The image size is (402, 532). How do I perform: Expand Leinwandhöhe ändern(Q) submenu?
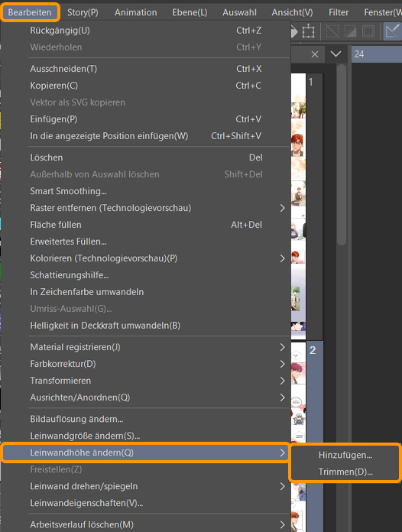[145, 453]
